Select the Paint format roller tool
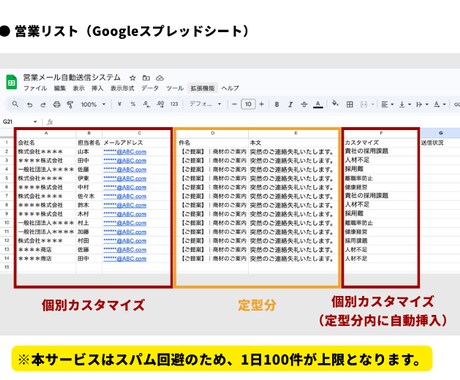 pos(70,105)
